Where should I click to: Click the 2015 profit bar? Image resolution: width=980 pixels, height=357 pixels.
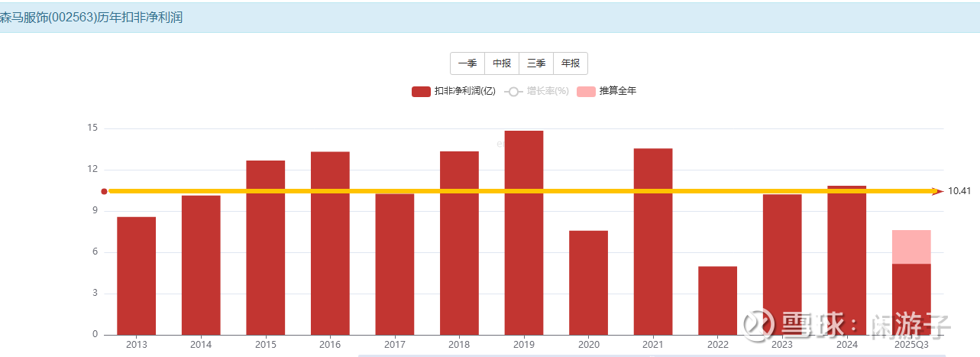(265, 248)
